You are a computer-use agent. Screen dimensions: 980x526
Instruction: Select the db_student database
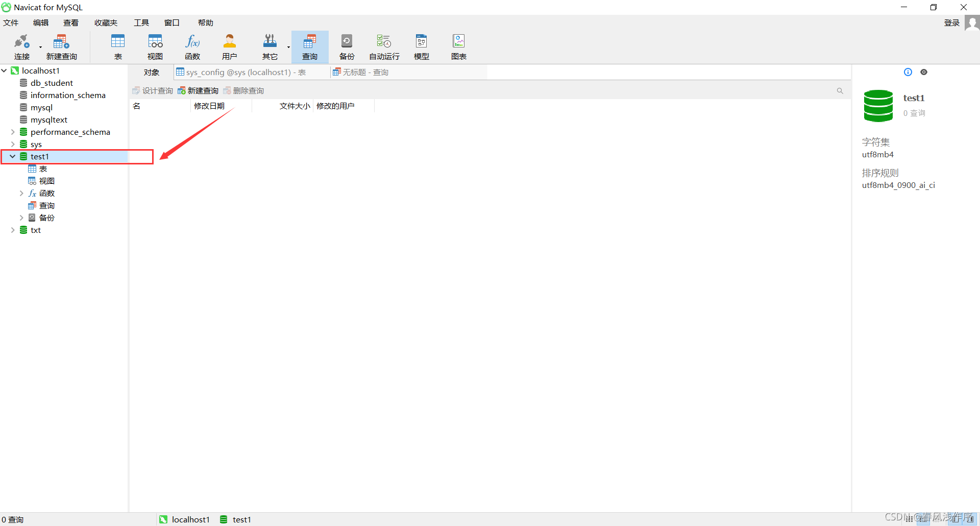[51, 83]
